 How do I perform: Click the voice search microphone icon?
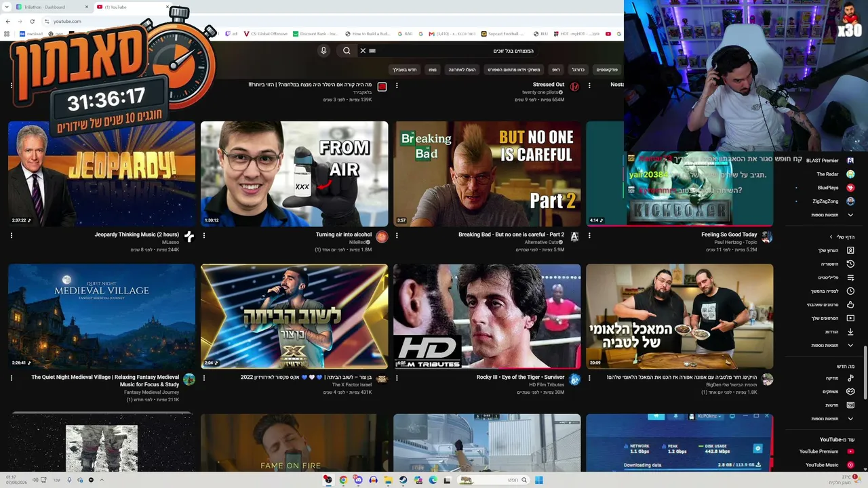pyautogui.click(x=323, y=51)
